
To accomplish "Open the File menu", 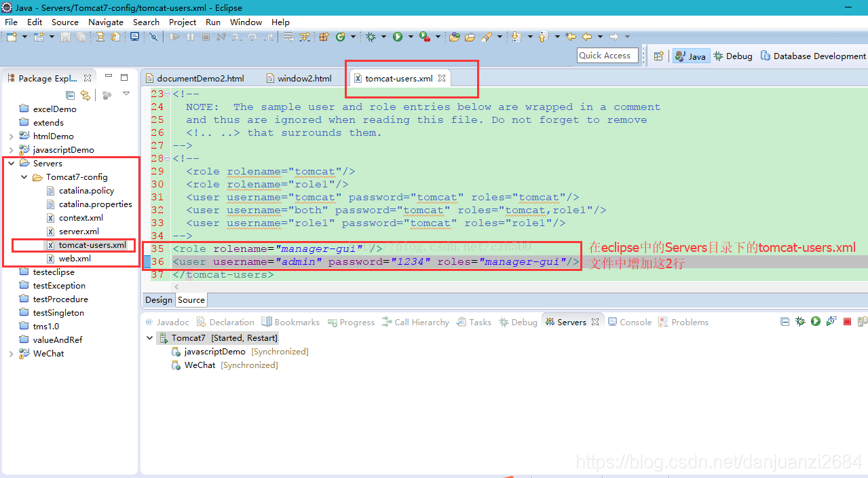I will tap(11, 22).
